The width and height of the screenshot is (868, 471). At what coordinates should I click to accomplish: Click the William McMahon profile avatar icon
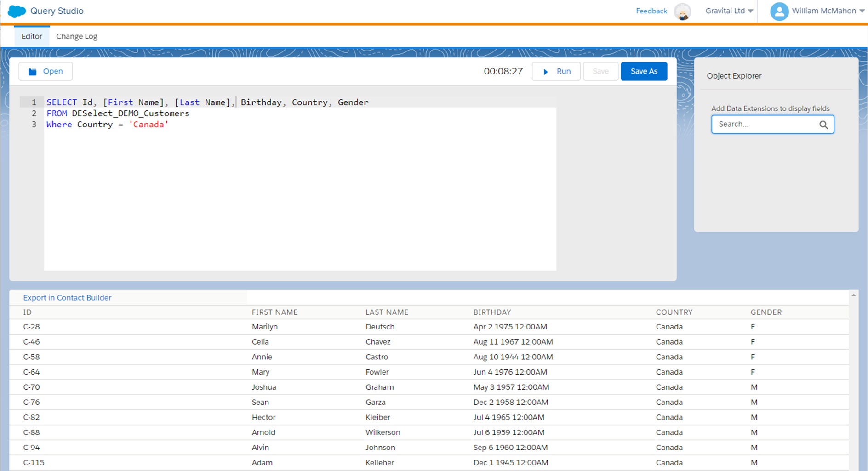click(779, 11)
